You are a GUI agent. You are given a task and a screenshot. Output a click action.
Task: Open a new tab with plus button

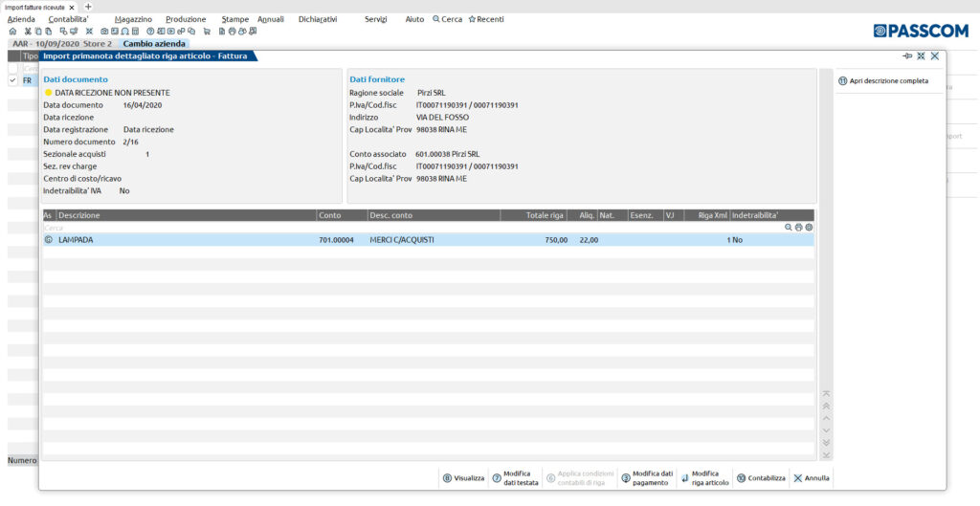(x=88, y=7)
